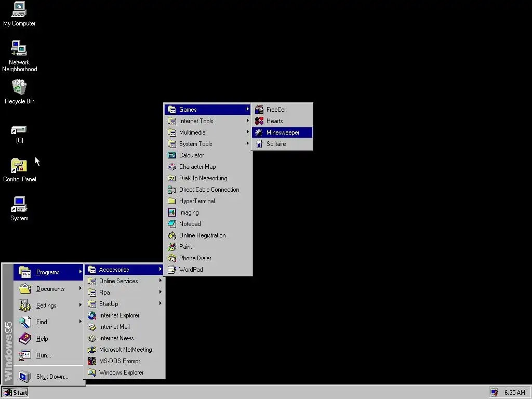
Task: Open Paint from Accessories menu
Action: (x=208, y=247)
